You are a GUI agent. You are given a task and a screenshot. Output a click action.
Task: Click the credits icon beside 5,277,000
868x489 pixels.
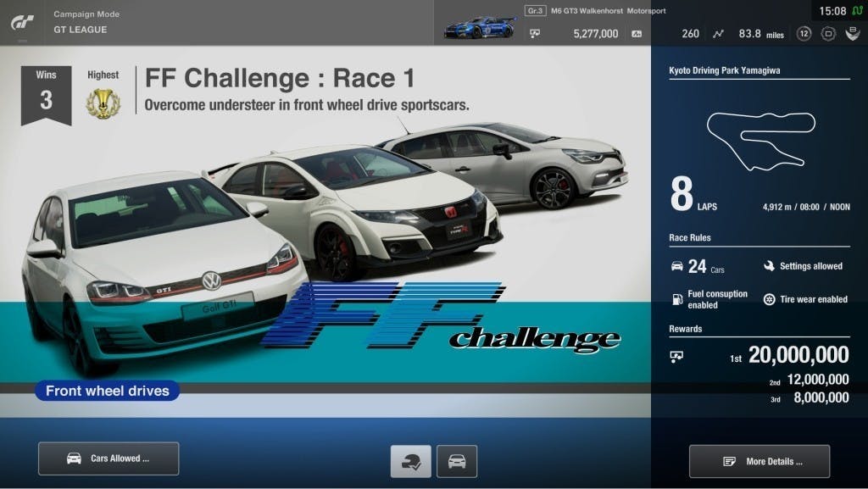pyautogui.click(x=535, y=34)
